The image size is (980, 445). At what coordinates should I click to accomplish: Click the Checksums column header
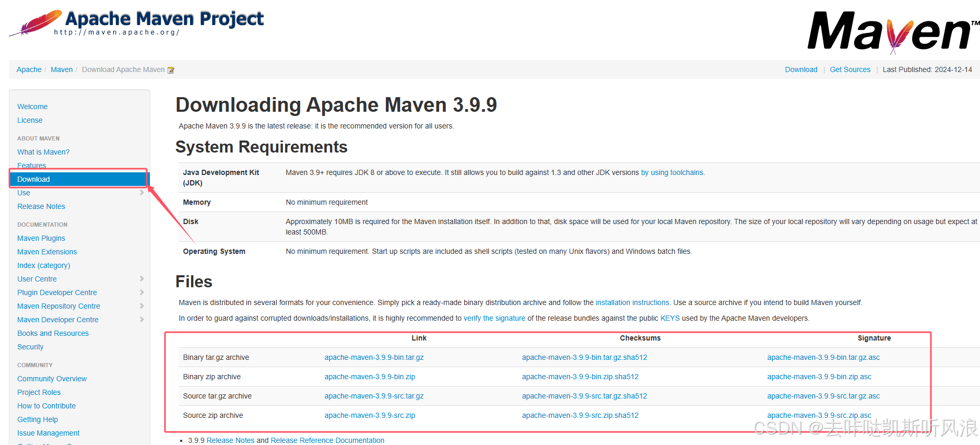(640, 338)
